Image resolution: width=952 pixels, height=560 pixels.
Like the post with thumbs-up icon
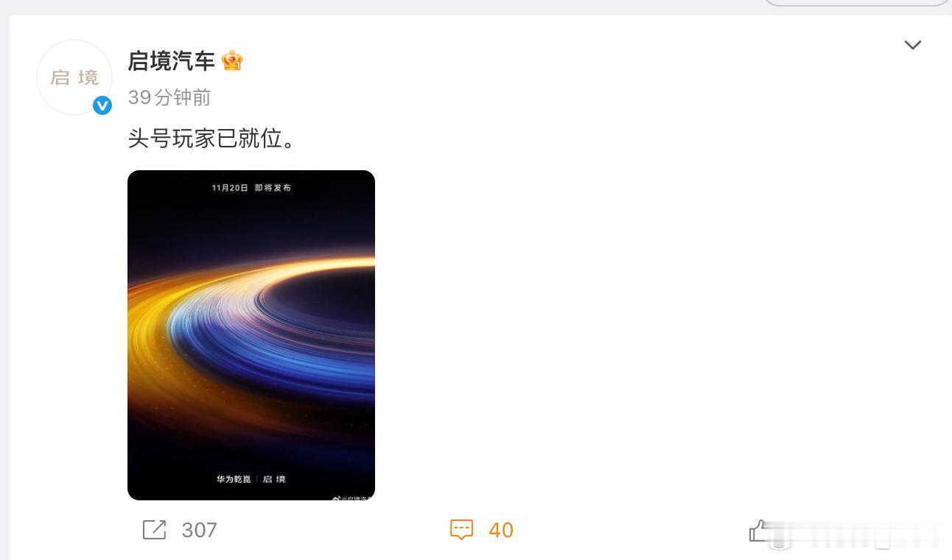coord(759,531)
